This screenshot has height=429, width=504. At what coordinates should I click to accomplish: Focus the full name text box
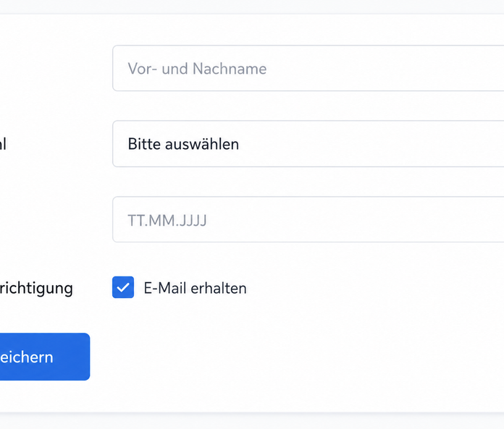pyautogui.click(x=308, y=68)
